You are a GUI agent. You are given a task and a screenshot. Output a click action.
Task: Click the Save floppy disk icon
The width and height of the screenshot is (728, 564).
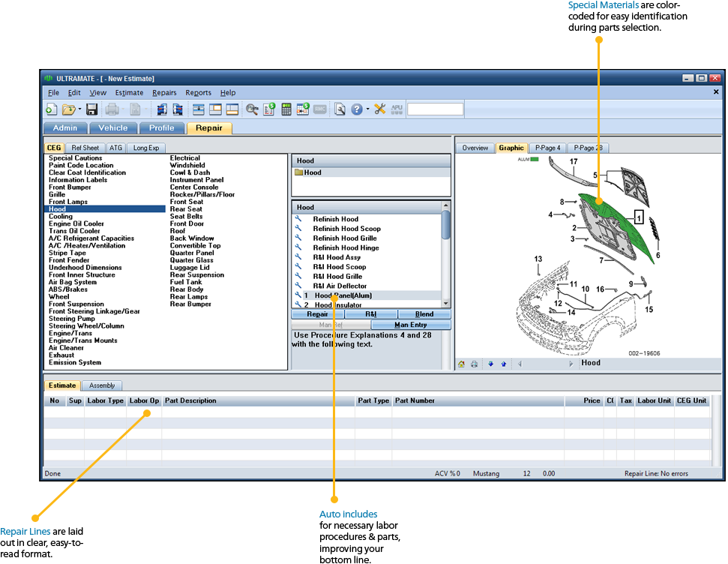pyautogui.click(x=92, y=109)
